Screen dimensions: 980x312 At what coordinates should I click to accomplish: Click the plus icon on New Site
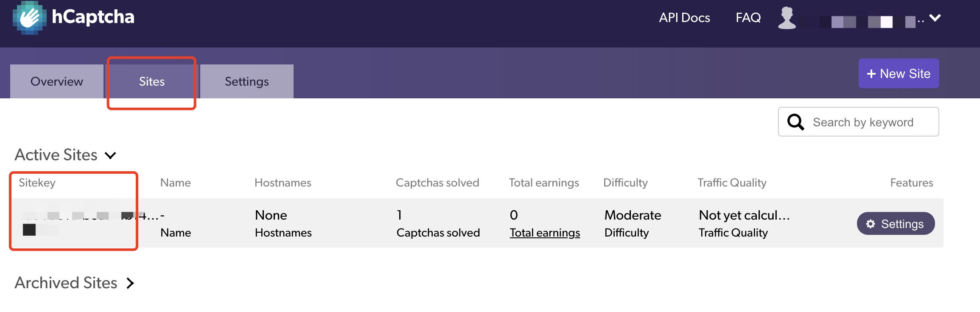[x=871, y=74]
